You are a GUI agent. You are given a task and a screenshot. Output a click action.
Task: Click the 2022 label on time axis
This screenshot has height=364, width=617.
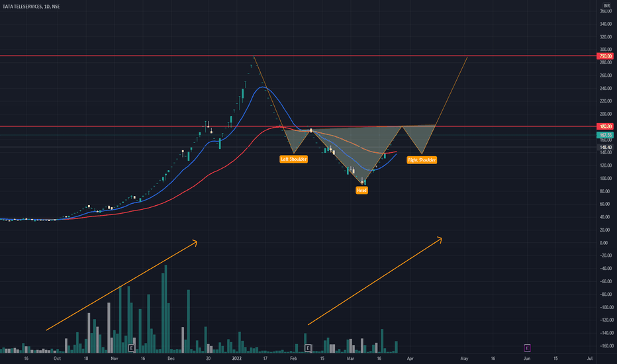tap(237, 359)
